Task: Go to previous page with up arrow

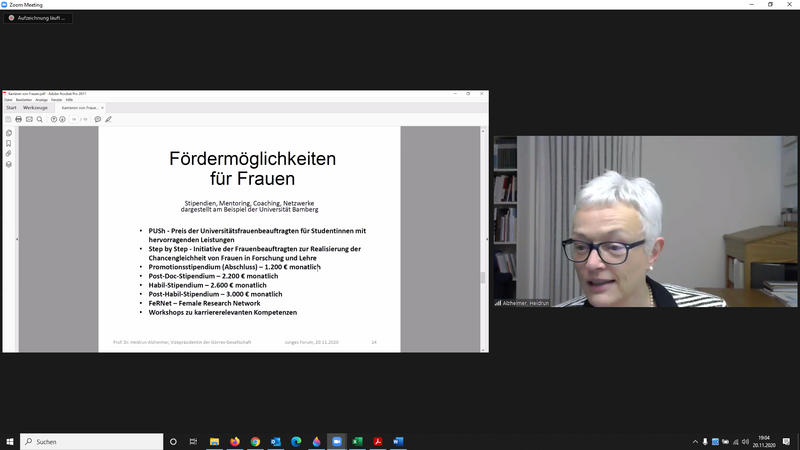Action: [x=54, y=119]
